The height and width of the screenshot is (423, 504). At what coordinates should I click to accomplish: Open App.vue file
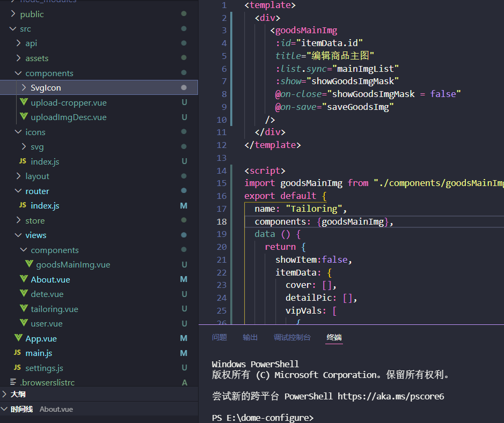[41, 339]
